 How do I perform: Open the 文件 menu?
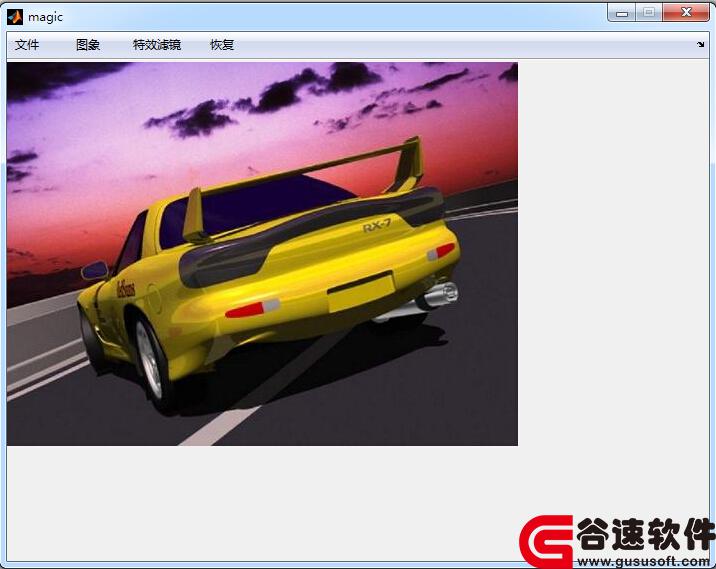[x=27, y=45]
